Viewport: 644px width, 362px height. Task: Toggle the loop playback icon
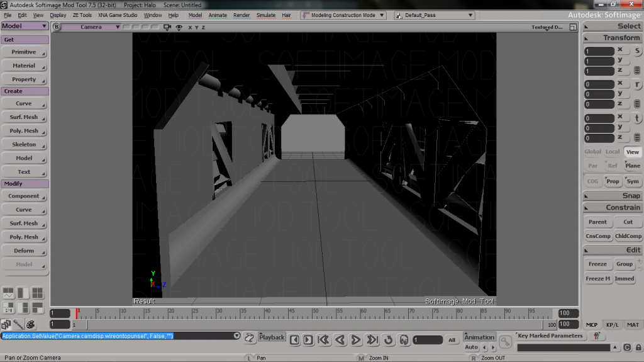point(388,340)
